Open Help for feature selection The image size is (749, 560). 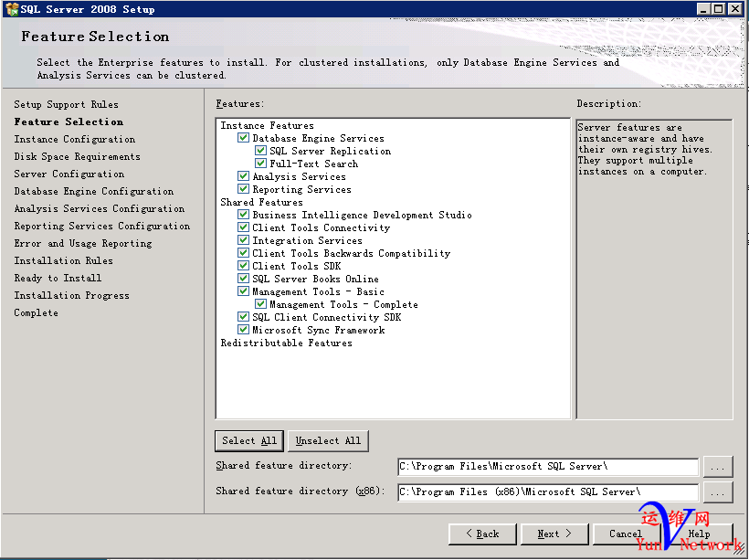coord(699,534)
